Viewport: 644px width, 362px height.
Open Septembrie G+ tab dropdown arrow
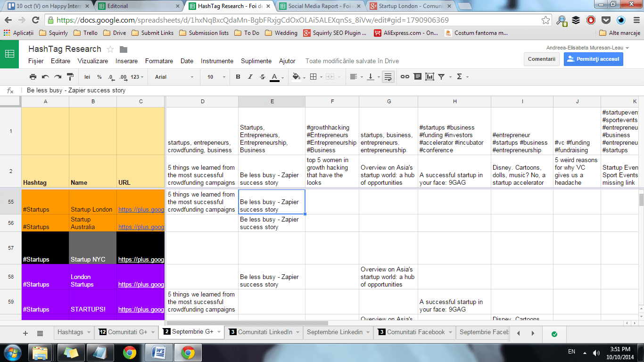coord(219,332)
